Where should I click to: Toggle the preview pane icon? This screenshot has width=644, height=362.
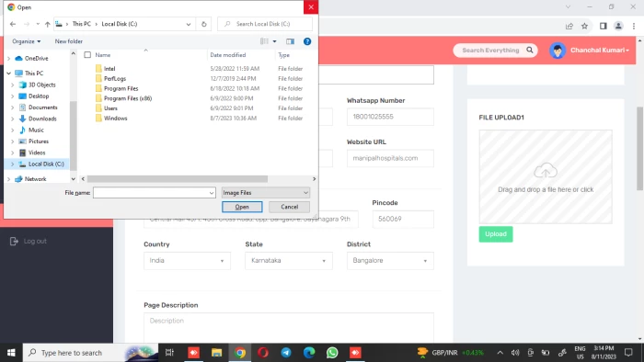tap(290, 41)
